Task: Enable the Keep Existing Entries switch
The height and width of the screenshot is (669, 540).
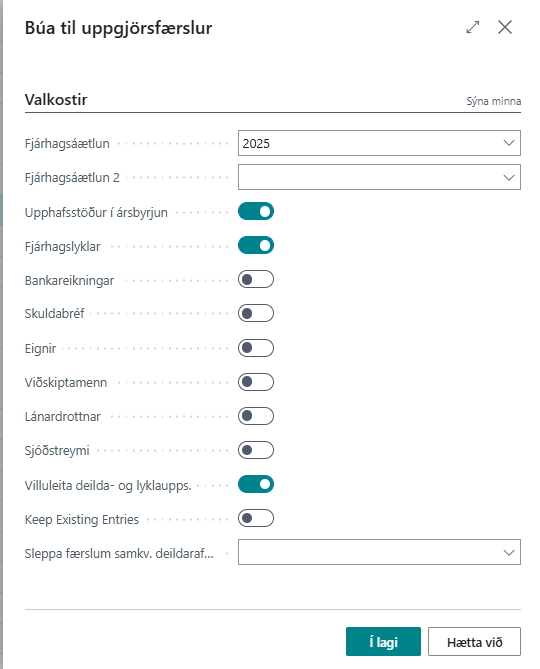Action: (256, 518)
